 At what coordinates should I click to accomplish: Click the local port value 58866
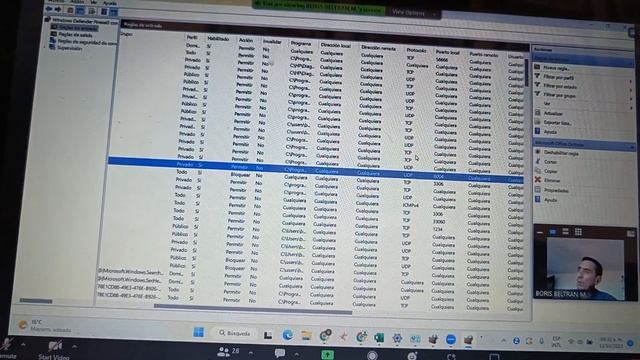tap(442, 60)
